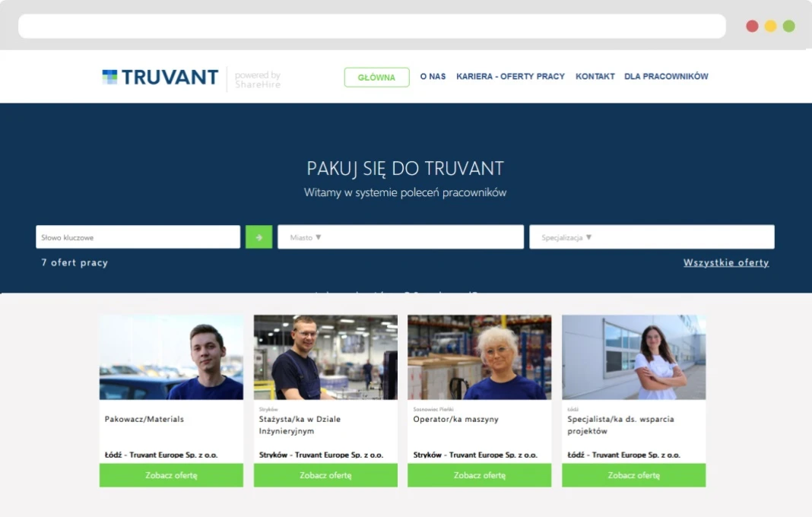Click the red window control dot

click(x=752, y=26)
